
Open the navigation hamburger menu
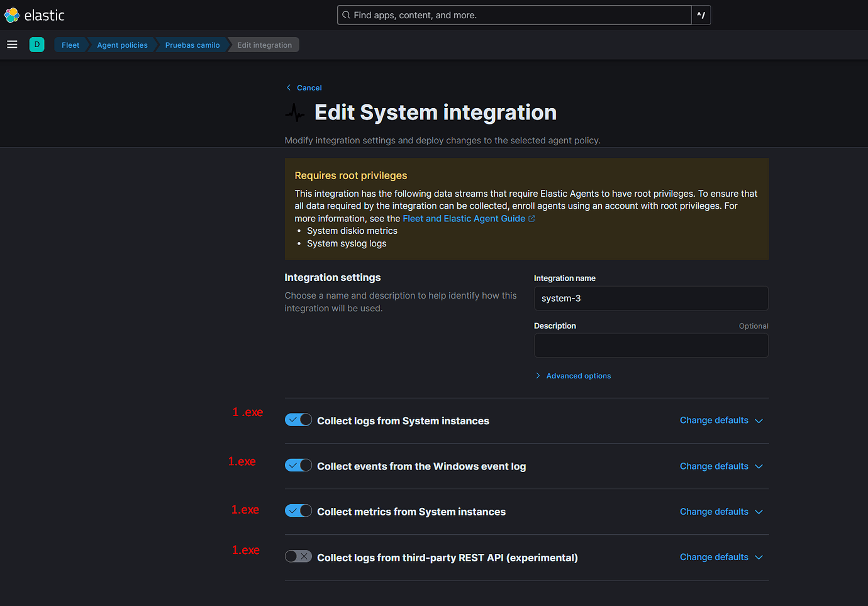[x=12, y=44]
